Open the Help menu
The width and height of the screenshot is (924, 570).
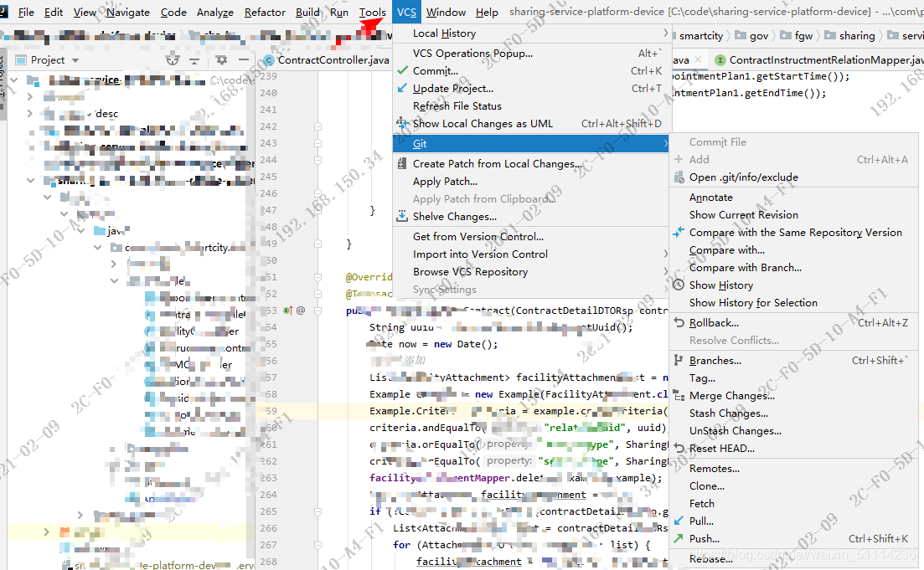[x=487, y=12]
